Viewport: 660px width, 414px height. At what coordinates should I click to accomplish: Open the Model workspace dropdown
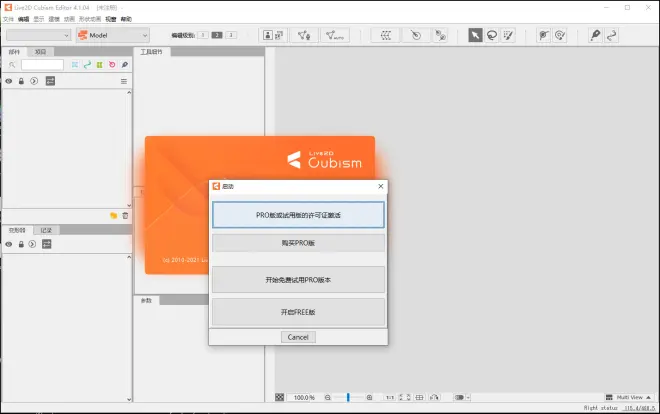(113, 35)
